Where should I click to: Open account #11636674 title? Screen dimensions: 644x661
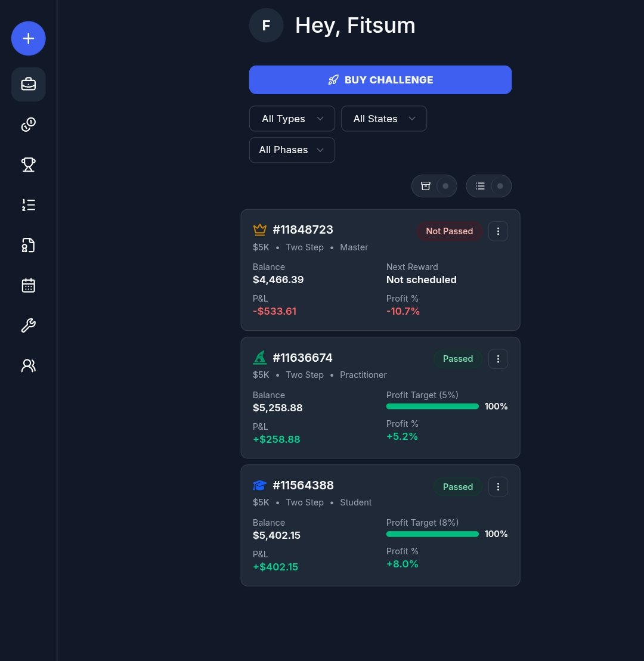[x=303, y=358]
